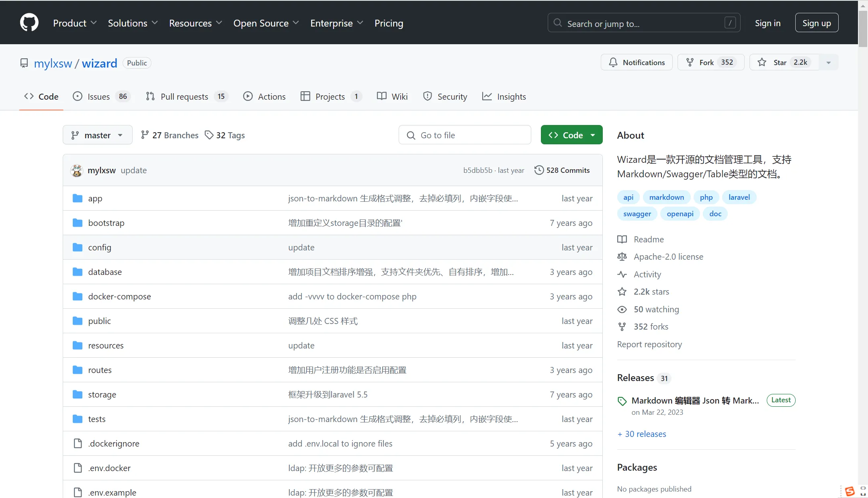
Task: Click the Sign in link
Action: (768, 23)
